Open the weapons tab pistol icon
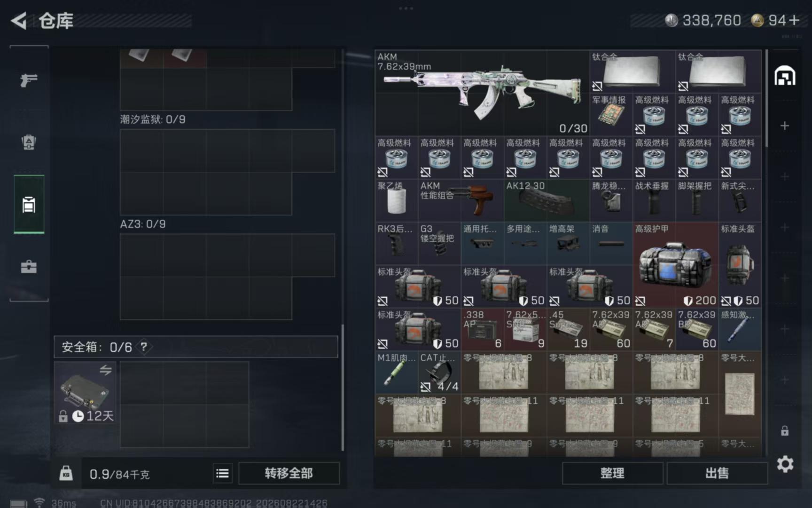The height and width of the screenshot is (508, 812). [x=29, y=80]
